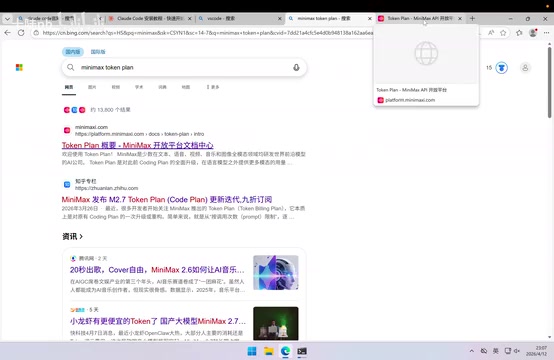Click platform.minimaxi.com in tab preview card

(x=410, y=100)
